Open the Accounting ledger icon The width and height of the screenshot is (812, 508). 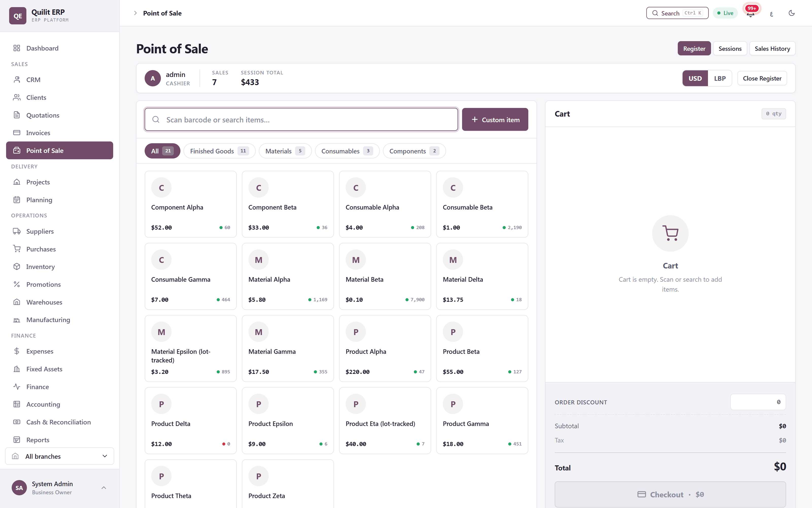[17, 404]
